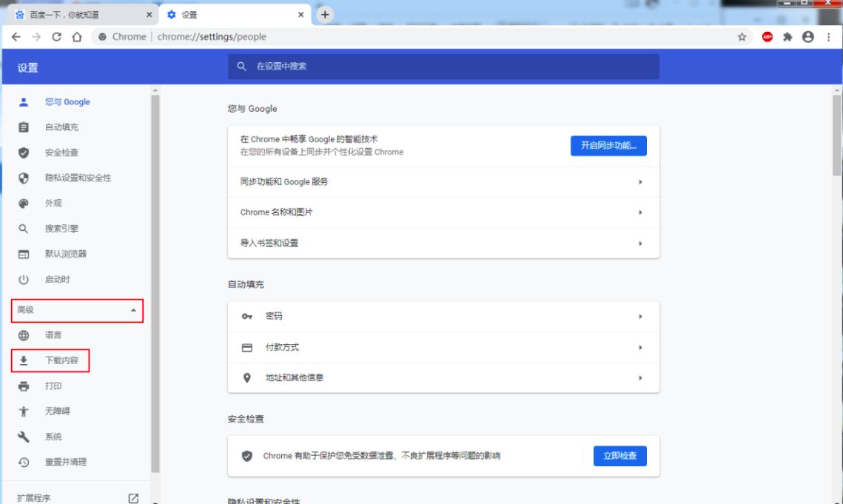Viewport: 843px width, 504px height.
Task: Close the 设置 tab
Action: [x=301, y=15]
